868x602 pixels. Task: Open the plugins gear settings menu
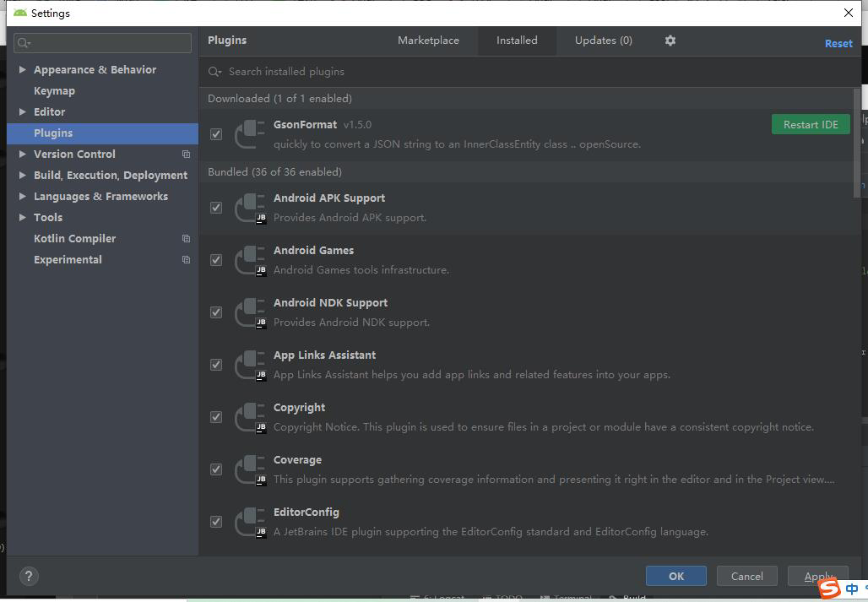pos(670,41)
